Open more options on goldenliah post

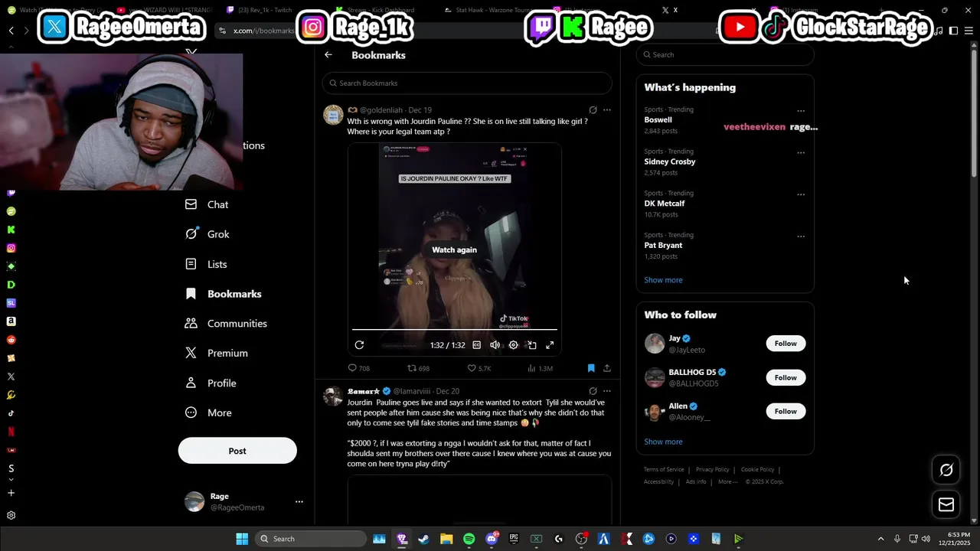tap(607, 110)
